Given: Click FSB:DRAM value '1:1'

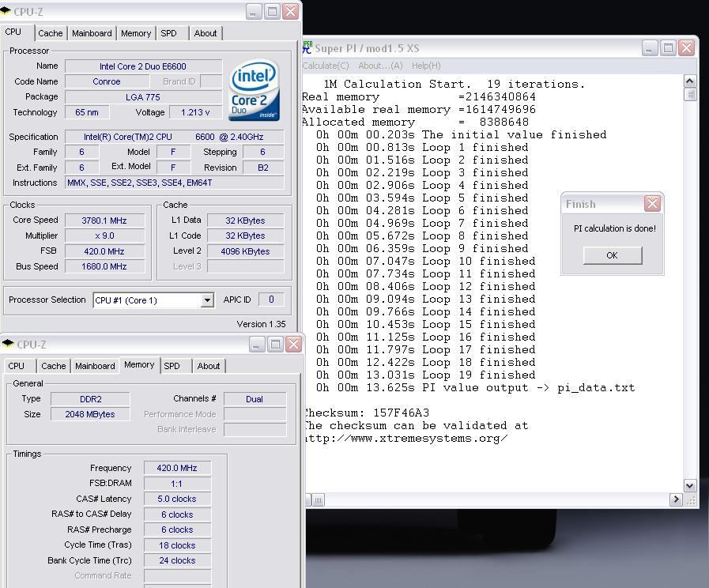Looking at the screenshot, I should tap(177, 484).
